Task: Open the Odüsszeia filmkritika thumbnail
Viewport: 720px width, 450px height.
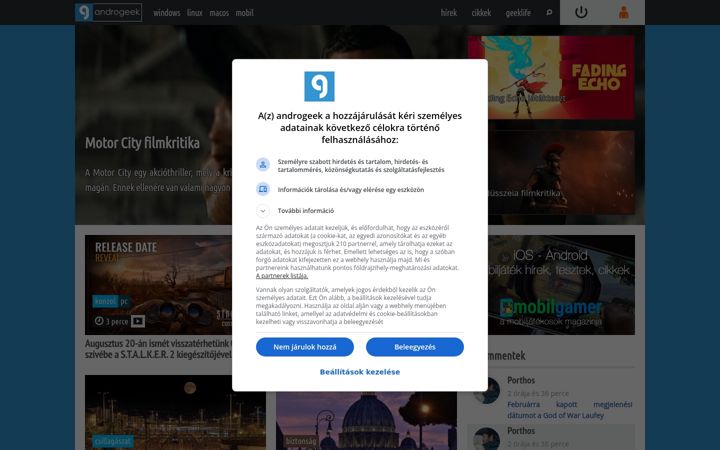Action: (561, 172)
